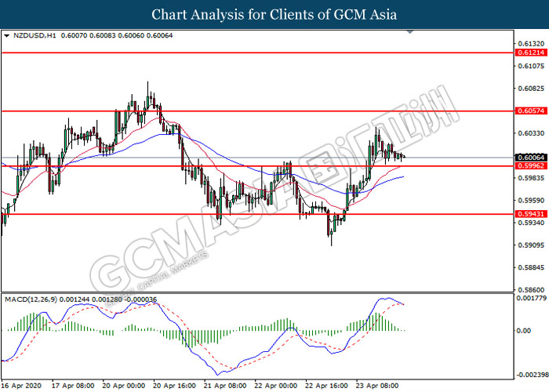The width and height of the screenshot is (549, 392).
Task: Click the -0.002398 MACD scale label
Action: (x=529, y=376)
